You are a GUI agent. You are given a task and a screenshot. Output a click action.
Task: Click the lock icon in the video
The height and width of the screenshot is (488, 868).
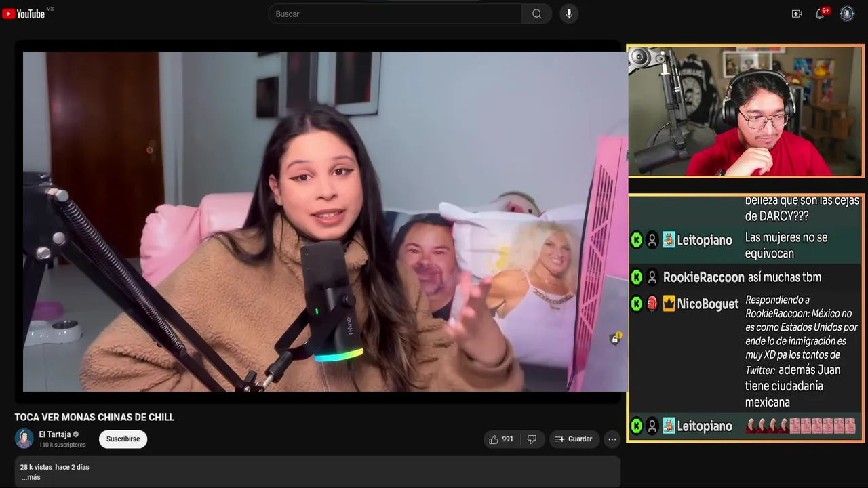615,338
